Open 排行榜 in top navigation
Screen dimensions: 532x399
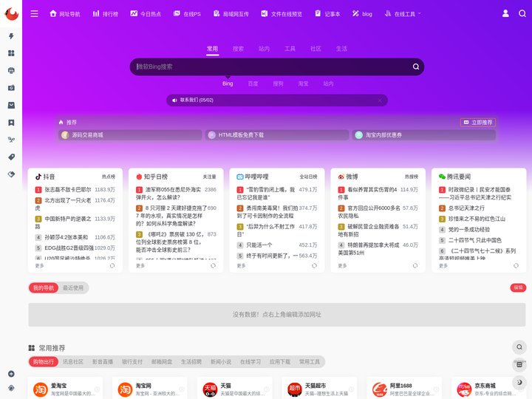106,14
